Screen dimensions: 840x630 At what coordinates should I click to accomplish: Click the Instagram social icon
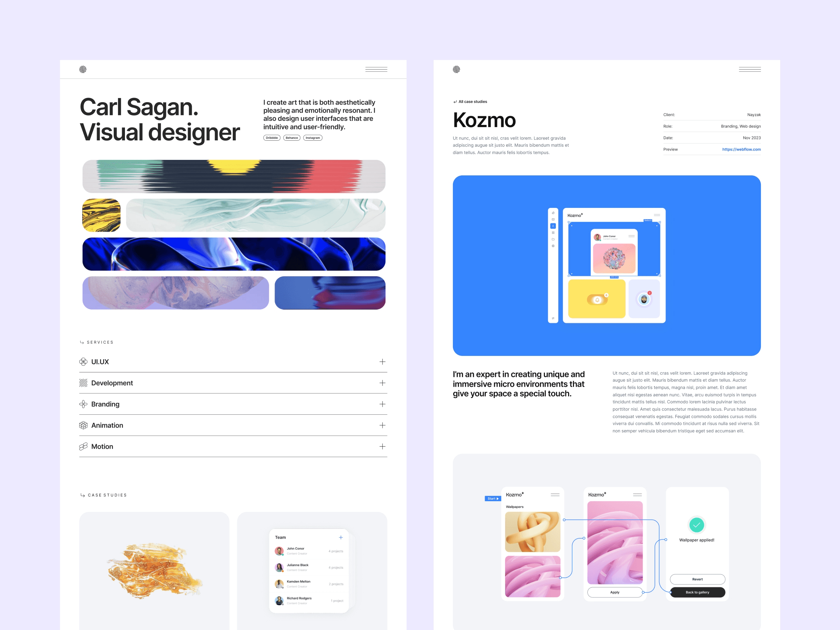tap(312, 138)
